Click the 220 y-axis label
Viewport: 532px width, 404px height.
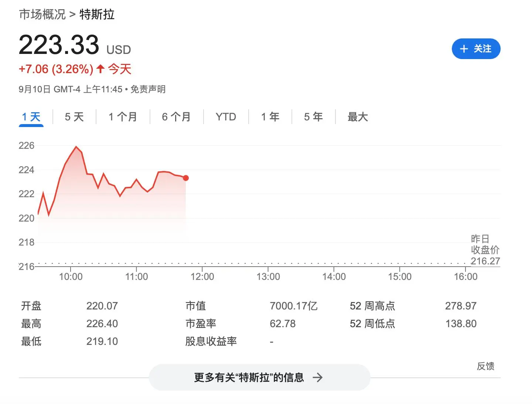27,218
